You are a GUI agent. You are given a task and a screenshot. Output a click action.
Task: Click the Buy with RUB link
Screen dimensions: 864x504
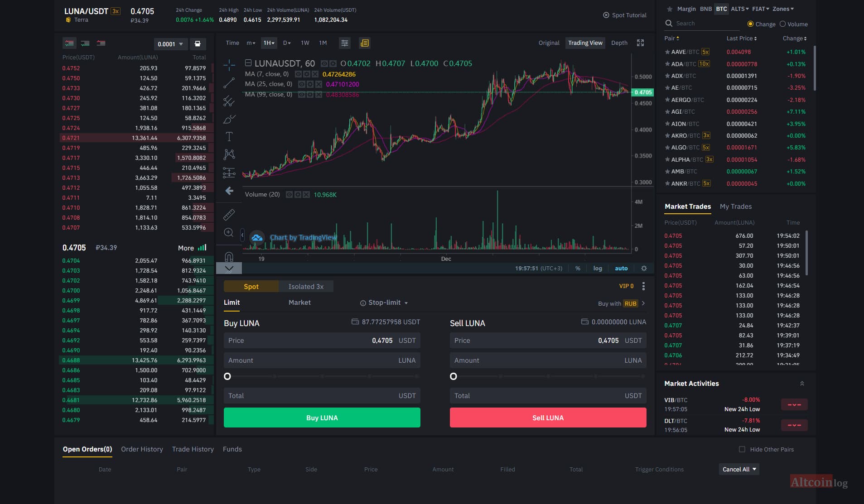click(x=622, y=303)
